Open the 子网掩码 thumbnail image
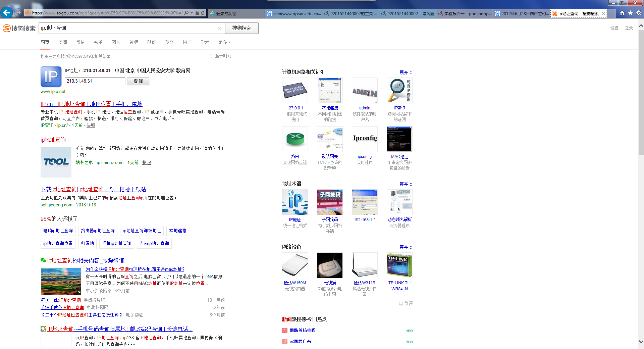 click(x=330, y=202)
